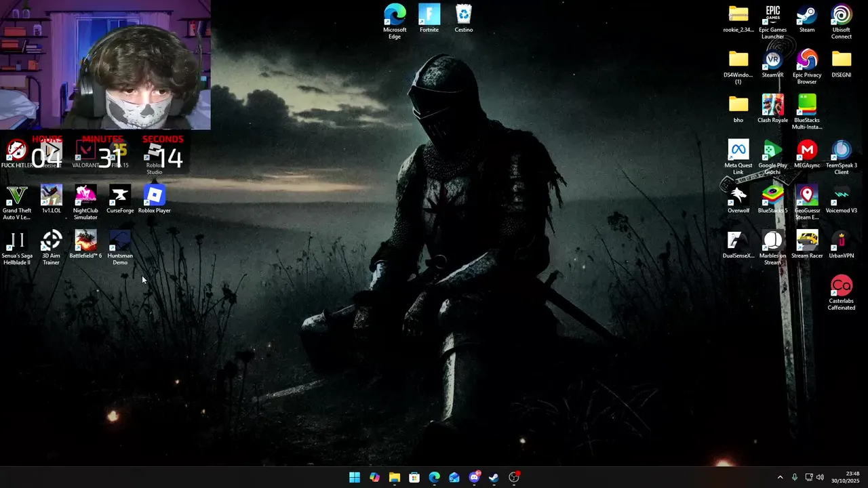
Task: Open Edge from the taskbar
Action: coord(434,477)
